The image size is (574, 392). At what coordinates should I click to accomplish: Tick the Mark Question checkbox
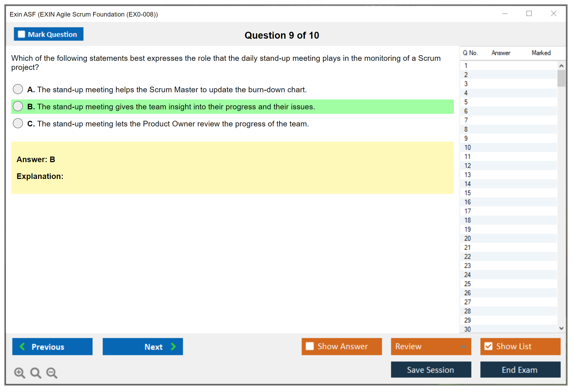point(21,34)
